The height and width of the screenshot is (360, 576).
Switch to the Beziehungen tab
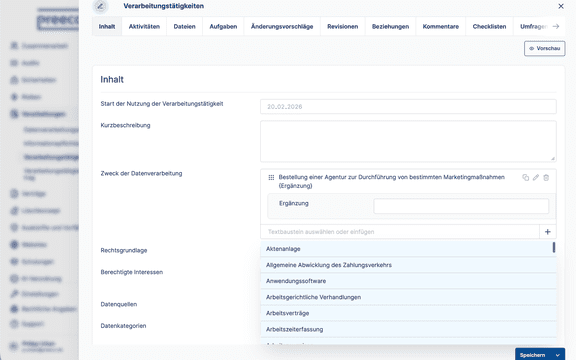coord(390,26)
